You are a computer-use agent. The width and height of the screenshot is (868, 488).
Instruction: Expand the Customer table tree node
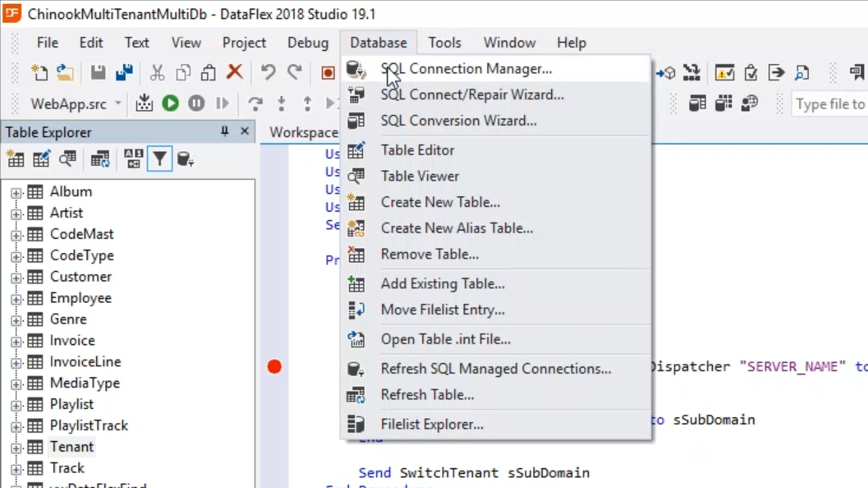(x=16, y=277)
